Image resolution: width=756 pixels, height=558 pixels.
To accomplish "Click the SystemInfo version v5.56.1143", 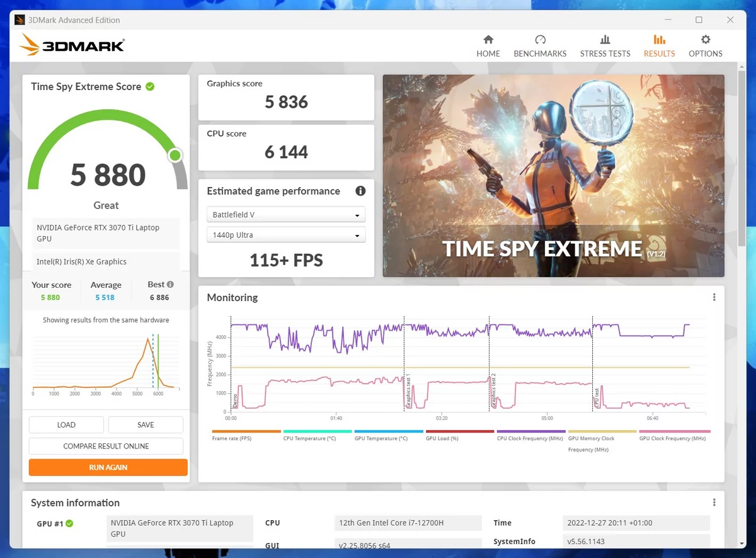I will (x=636, y=542).
